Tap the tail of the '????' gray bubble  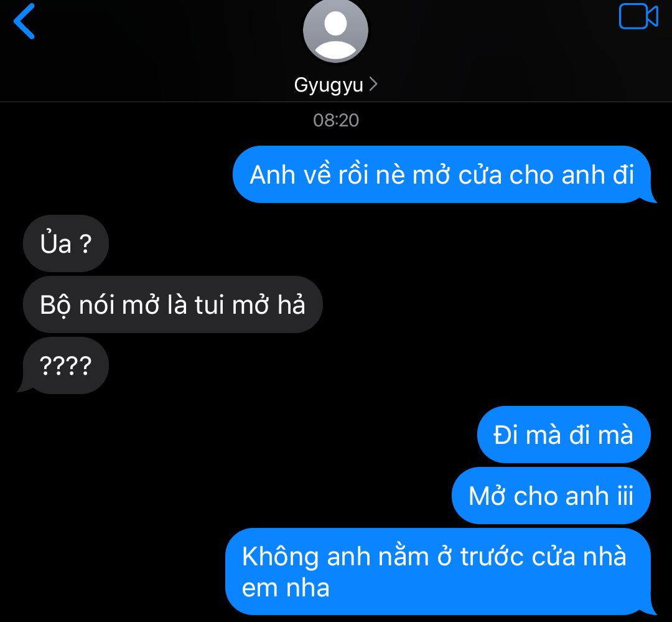(x=25, y=386)
